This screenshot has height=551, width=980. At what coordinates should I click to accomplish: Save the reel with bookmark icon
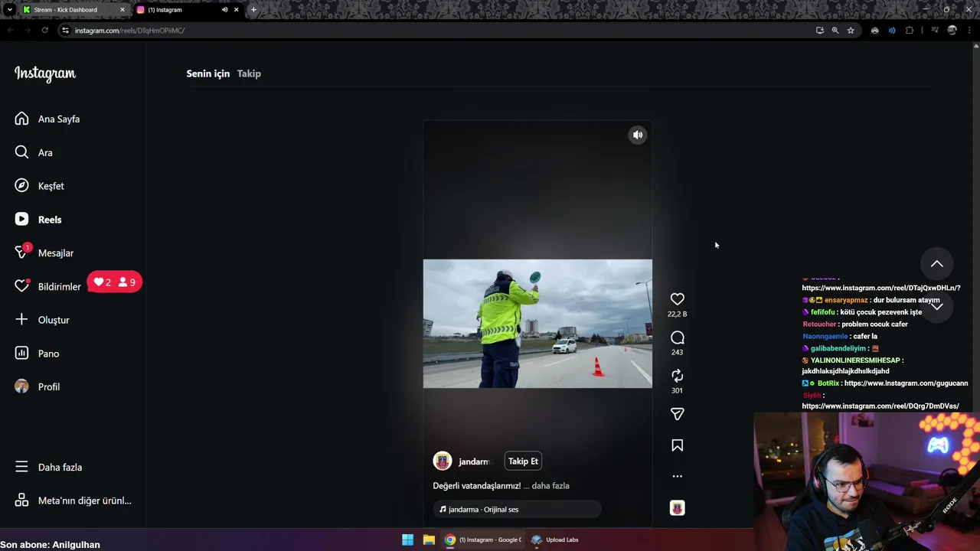(x=678, y=445)
